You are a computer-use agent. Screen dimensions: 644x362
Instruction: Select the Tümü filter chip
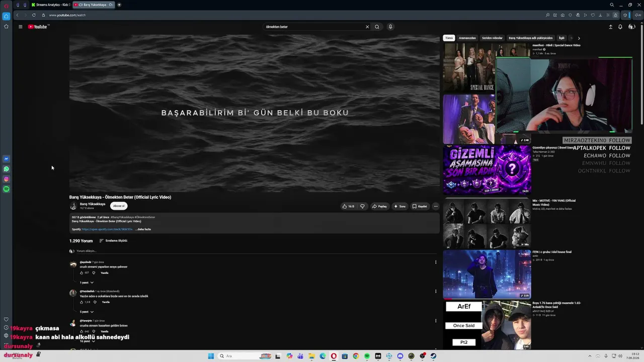coord(449,38)
